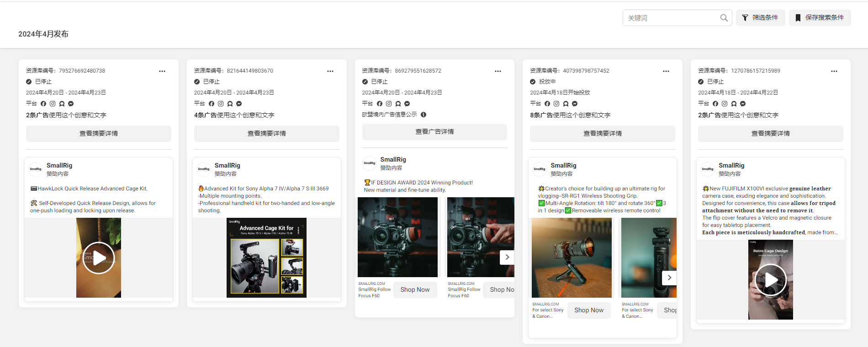Open more options for ad 869279551628572

[x=498, y=71]
